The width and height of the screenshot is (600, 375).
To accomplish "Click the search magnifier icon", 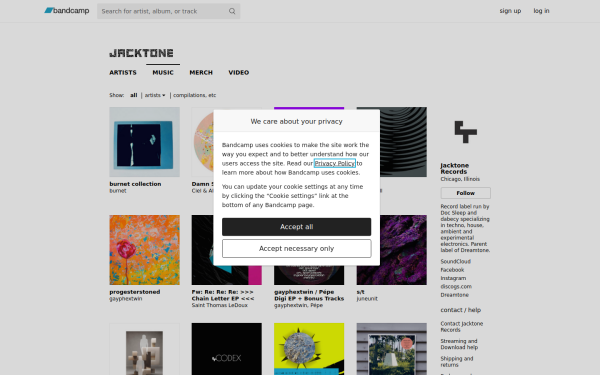I will [232, 11].
